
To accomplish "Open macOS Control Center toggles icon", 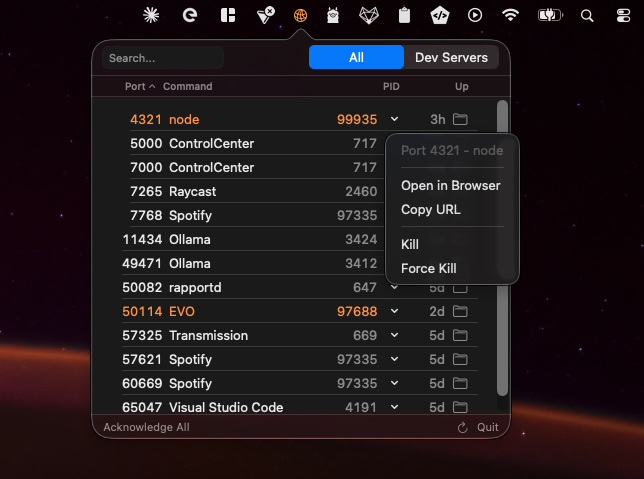I will coord(623,16).
